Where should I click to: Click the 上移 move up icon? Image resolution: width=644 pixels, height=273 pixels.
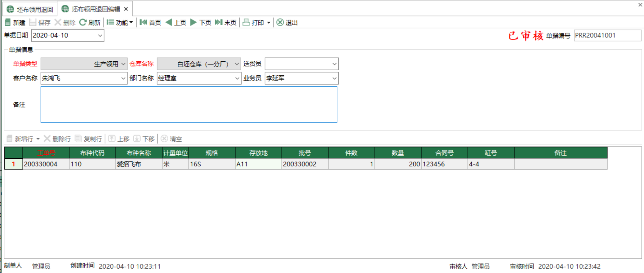[x=112, y=139]
